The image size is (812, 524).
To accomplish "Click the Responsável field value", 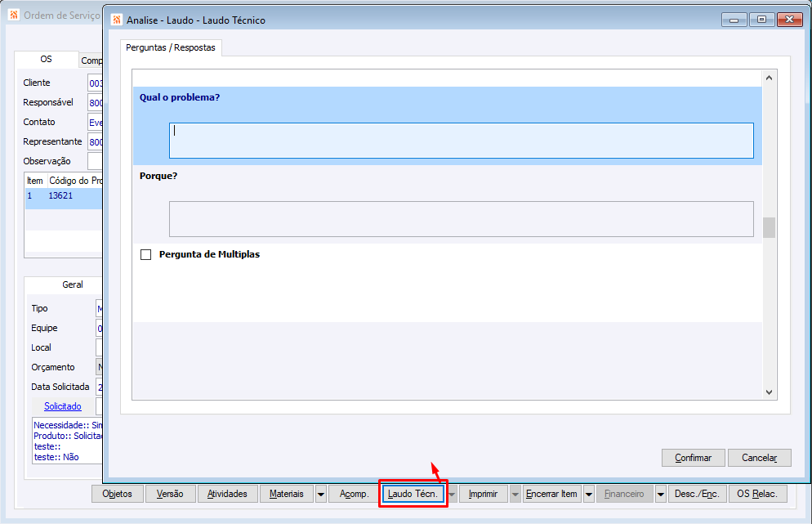I will pyautogui.click(x=95, y=103).
